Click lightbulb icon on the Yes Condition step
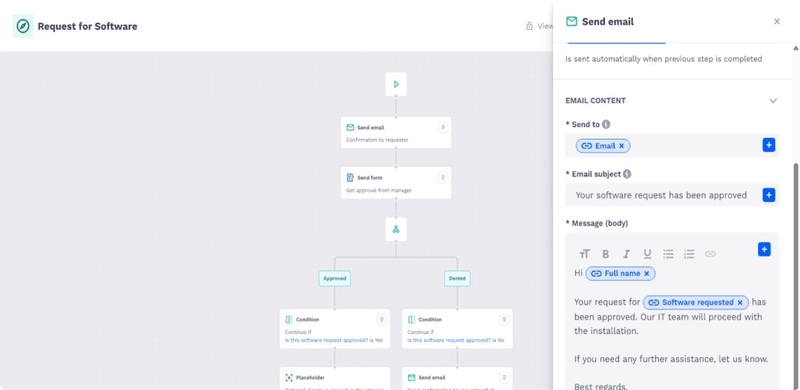Viewport: 800px width, 390px height. [382, 320]
